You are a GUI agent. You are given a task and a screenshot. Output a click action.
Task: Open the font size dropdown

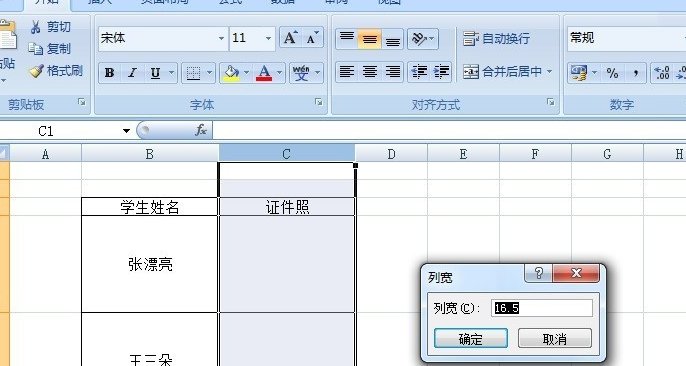point(268,38)
